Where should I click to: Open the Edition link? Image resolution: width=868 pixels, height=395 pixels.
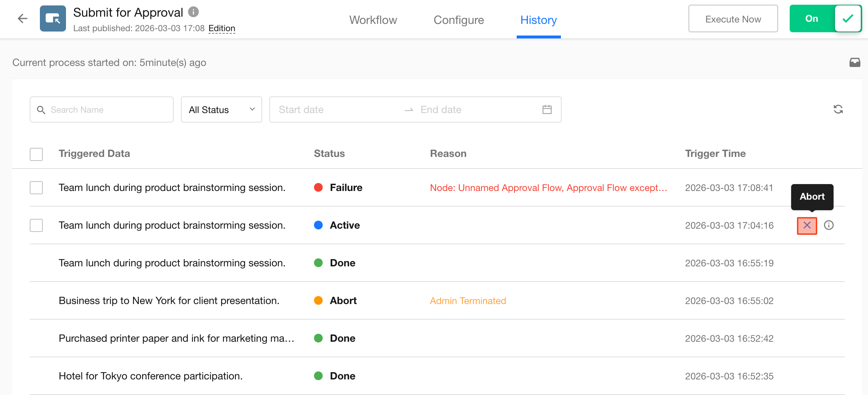point(222,28)
